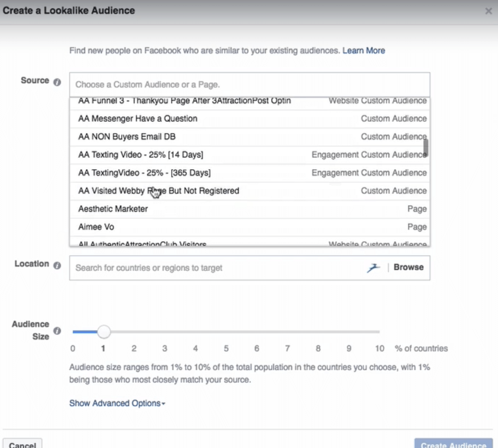Screen dimensions: 498x448
Task: Click the Audience Size info icon
Action: tap(57, 331)
